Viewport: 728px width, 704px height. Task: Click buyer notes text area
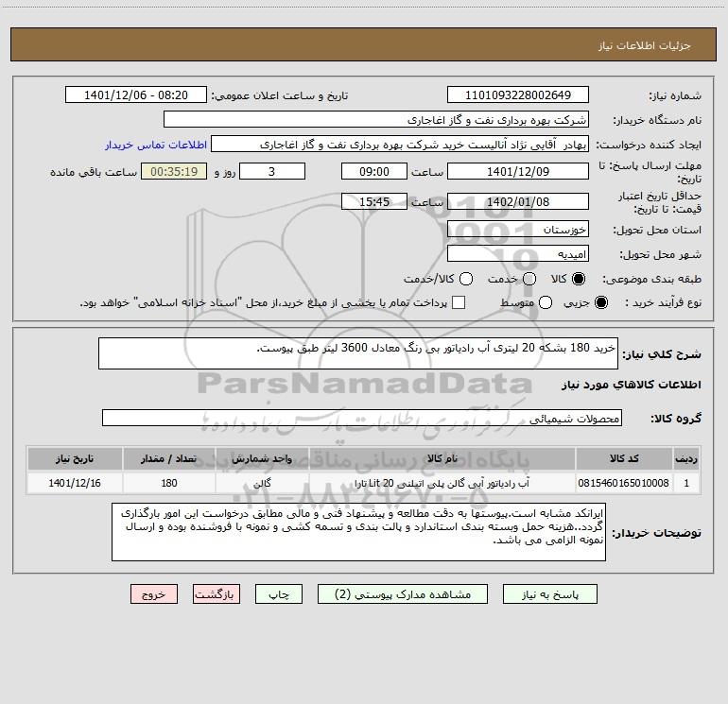click(359, 532)
